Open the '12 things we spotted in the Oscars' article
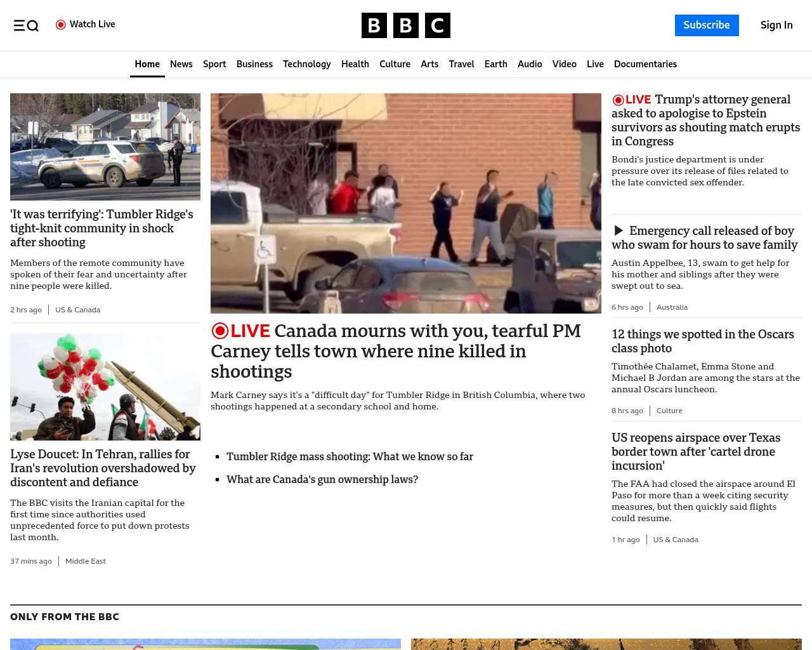The width and height of the screenshot is (812, 650). click(702, 341)
